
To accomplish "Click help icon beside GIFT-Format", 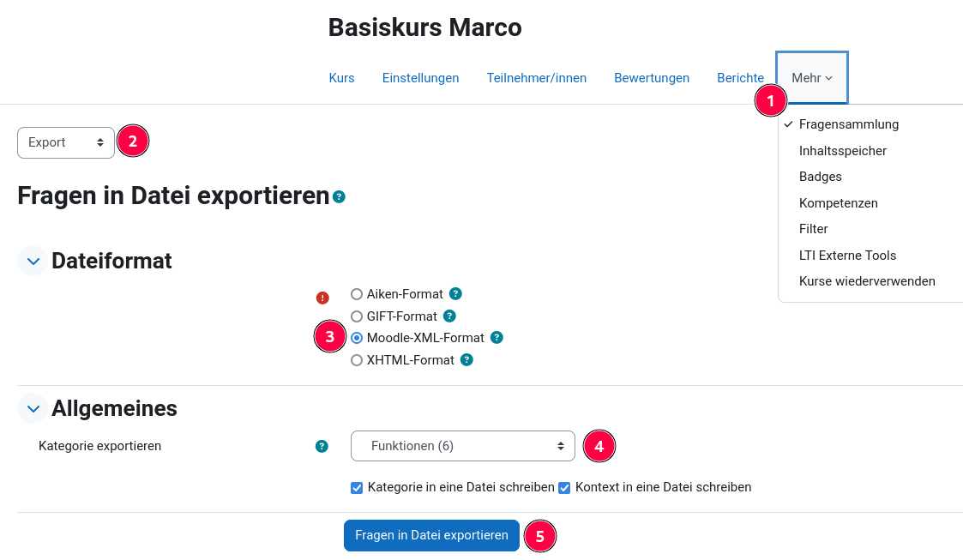I will pos(450,316).
